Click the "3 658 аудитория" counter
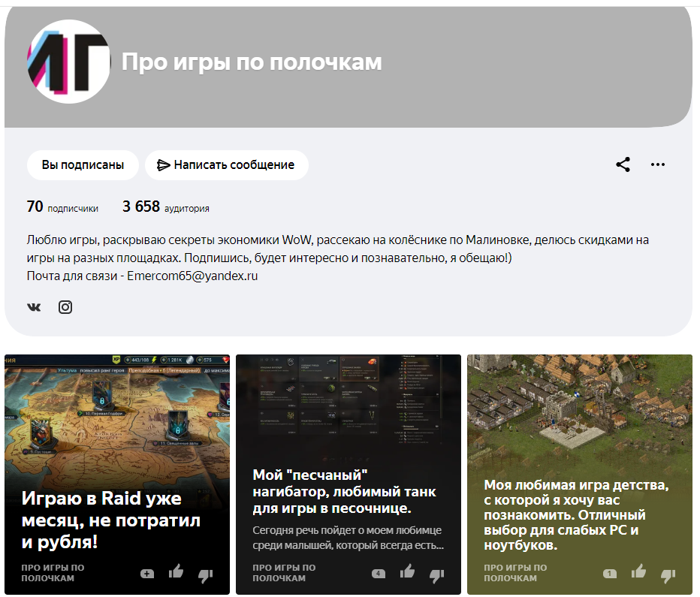Image resolution: width=700 pixels, height=597 pixels. (166, 207)
